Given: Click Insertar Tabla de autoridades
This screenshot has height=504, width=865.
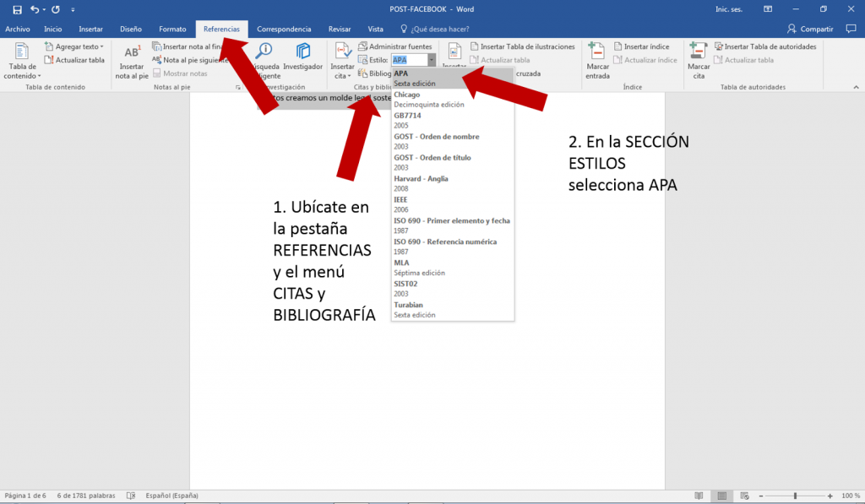Looking at the screenshot, I should 765,47.
